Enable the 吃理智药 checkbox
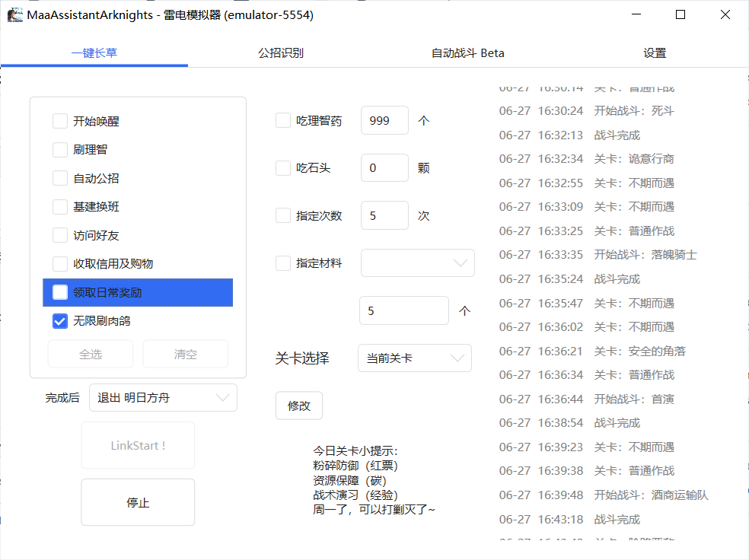The height and width of the screenshot is (560, 749). pyautogui.click(x=283, y=120)
